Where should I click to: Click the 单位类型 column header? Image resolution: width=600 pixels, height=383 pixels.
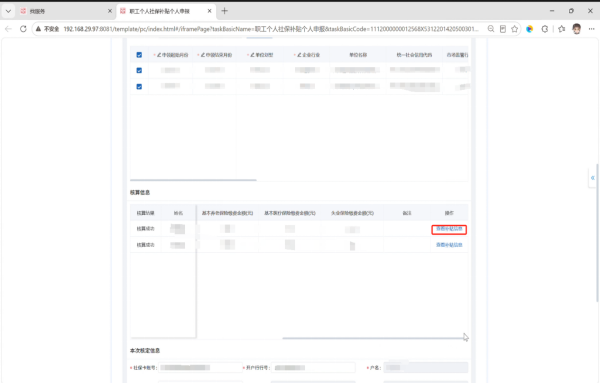tap(260, 55)
